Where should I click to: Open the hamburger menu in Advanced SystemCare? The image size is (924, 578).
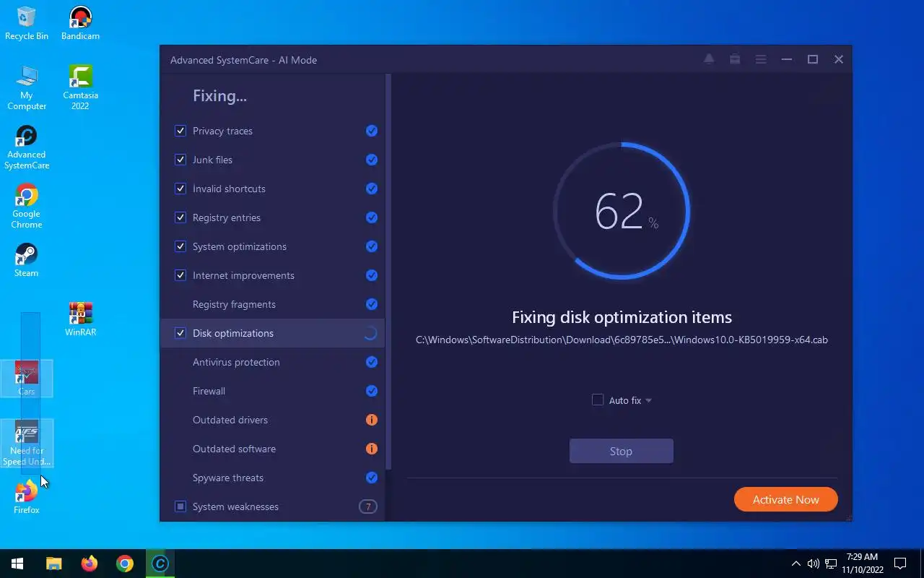click(x=761, y=59)
